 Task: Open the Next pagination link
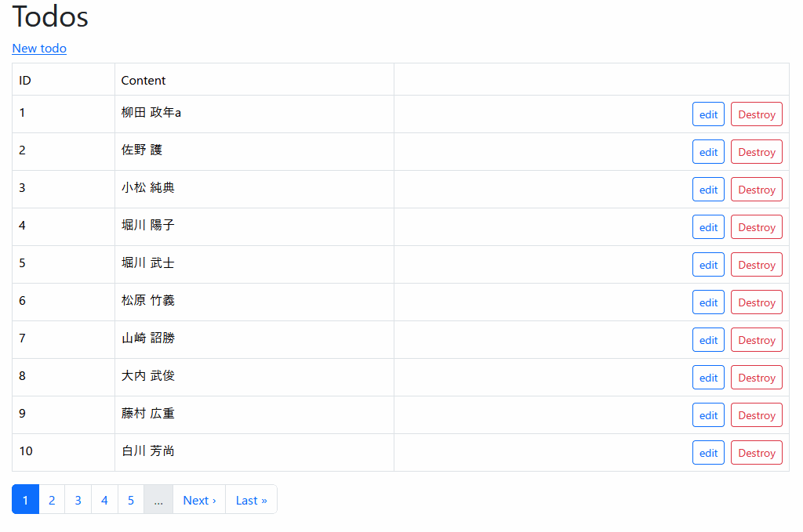pyautogui.click(x=198, y=499)
